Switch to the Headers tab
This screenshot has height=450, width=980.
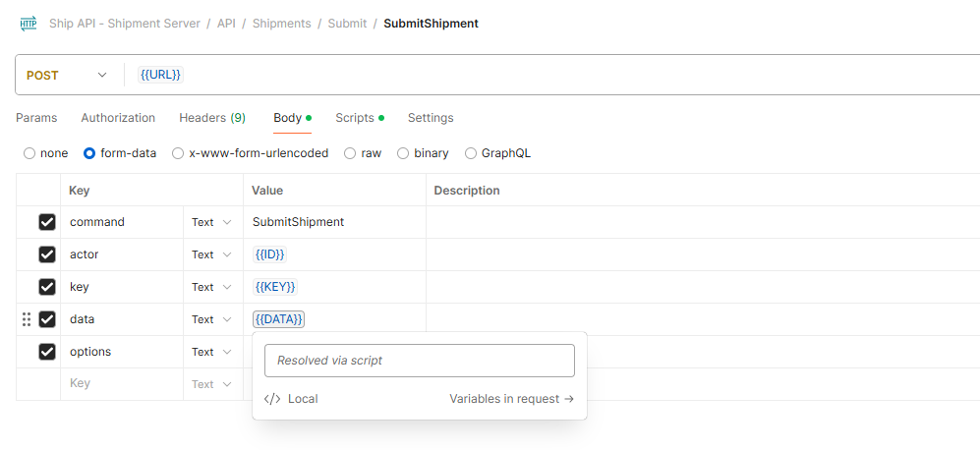coord(211,118)
